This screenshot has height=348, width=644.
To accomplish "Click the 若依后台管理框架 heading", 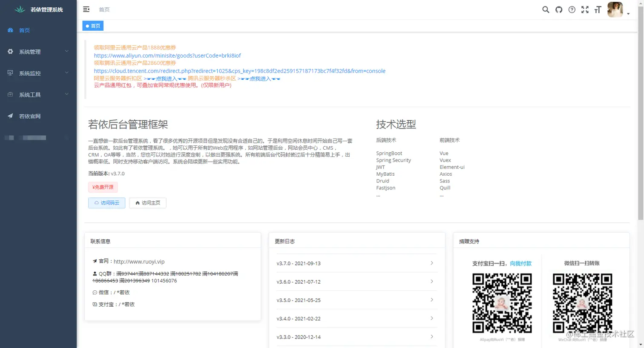I will pos(128,124).
